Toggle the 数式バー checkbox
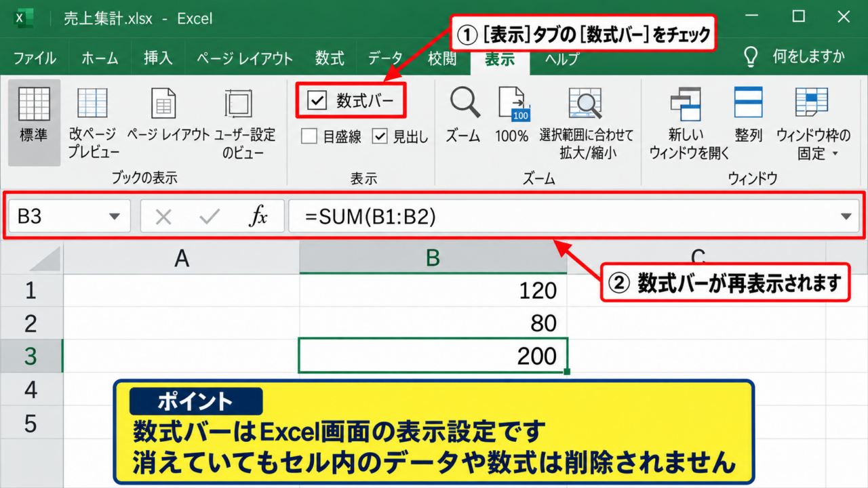 [317, 101]
